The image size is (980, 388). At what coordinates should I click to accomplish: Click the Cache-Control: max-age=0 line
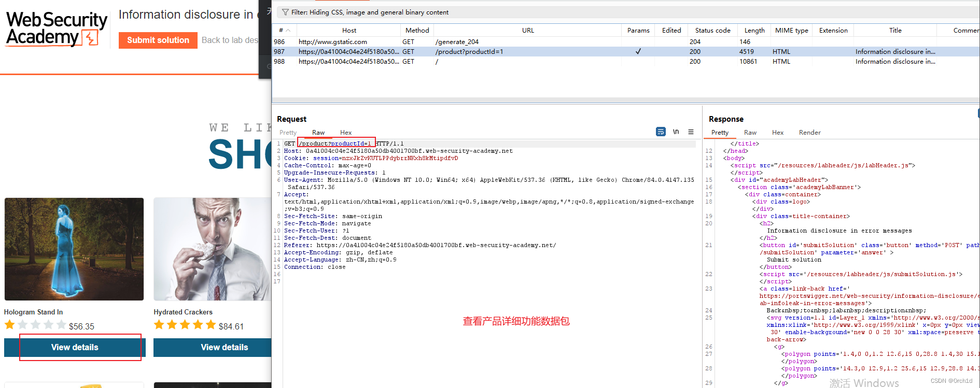tap(327, 166)
